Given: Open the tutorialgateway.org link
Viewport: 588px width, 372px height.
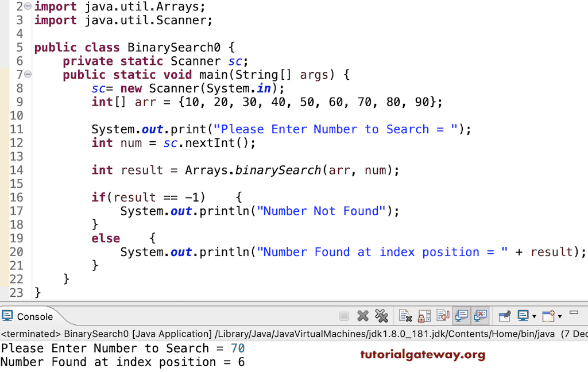Looking at the screenshot, I should [423, 355].
